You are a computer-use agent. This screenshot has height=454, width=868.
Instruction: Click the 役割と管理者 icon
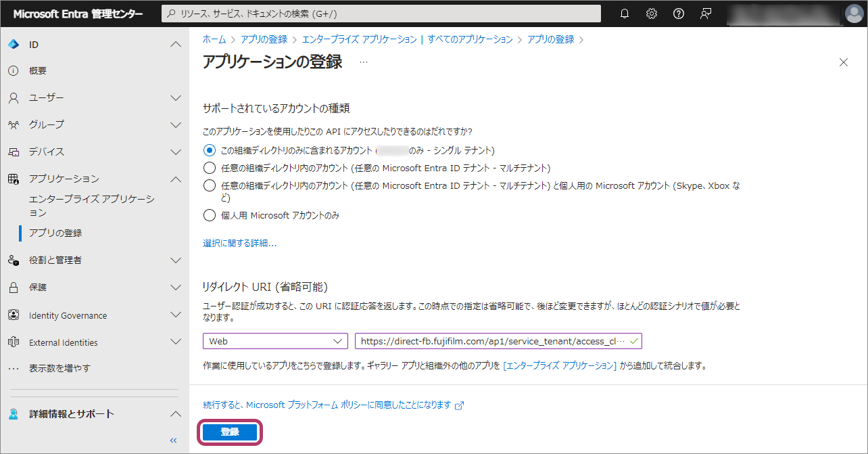(x=14, y=260)
